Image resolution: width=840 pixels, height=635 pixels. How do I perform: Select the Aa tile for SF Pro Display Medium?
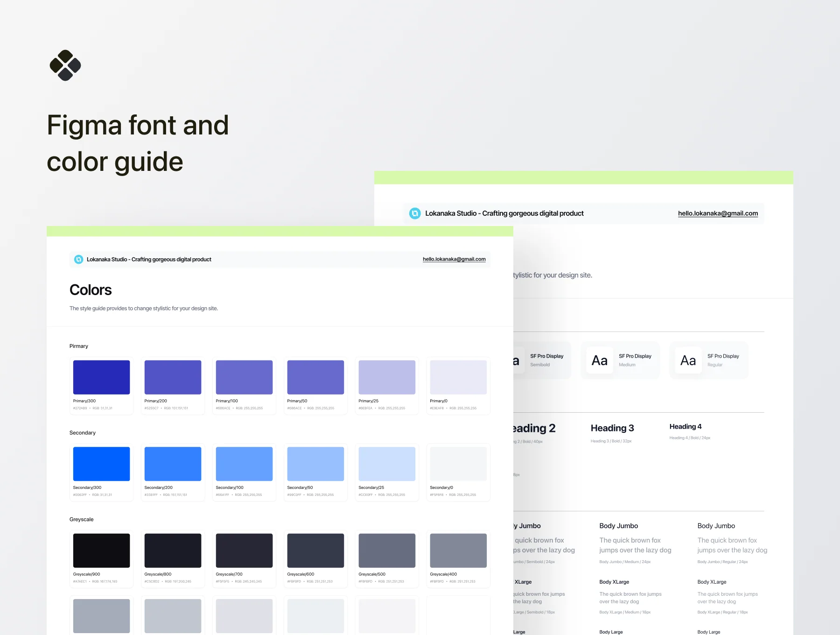point(600,360)
